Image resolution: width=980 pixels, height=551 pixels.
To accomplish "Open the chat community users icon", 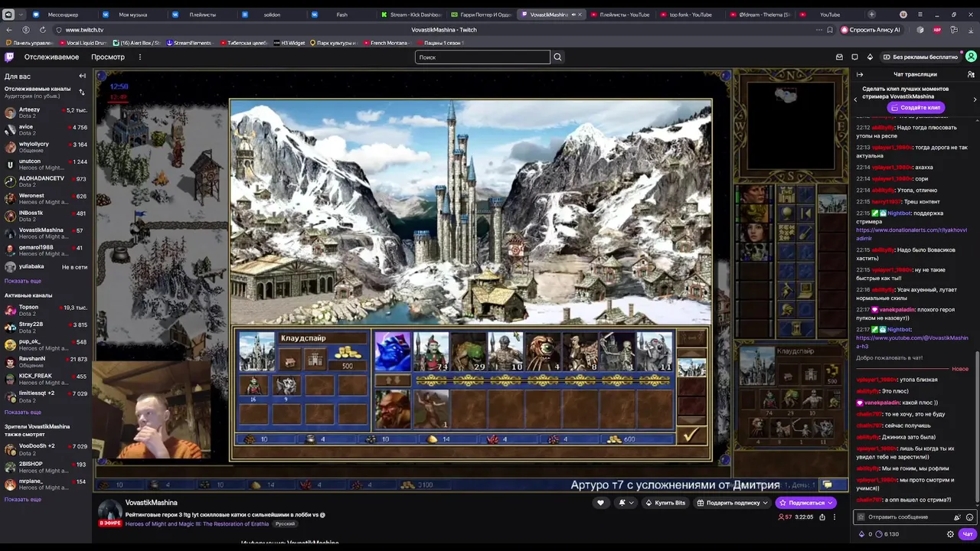I will click(x=971, y=74).
